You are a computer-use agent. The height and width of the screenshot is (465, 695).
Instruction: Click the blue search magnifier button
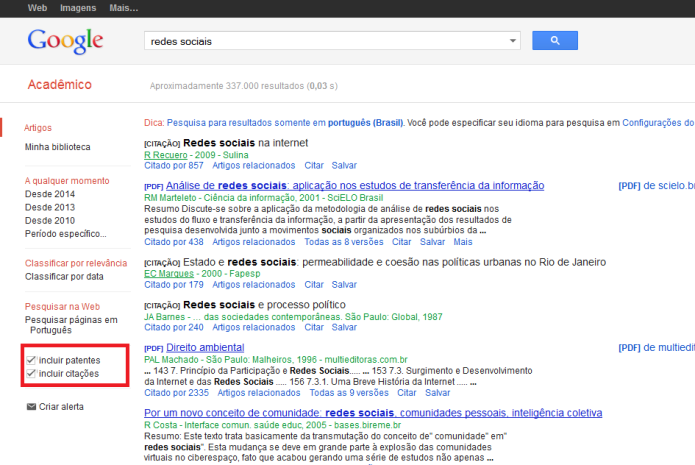point(554,40)
